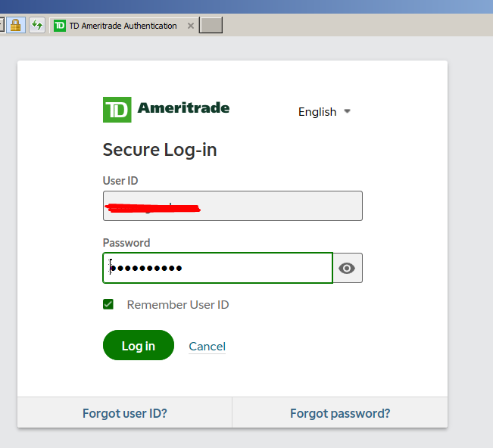Click the Cancel link
Screen dimensions: 493x448
click(x=207, y=346)
